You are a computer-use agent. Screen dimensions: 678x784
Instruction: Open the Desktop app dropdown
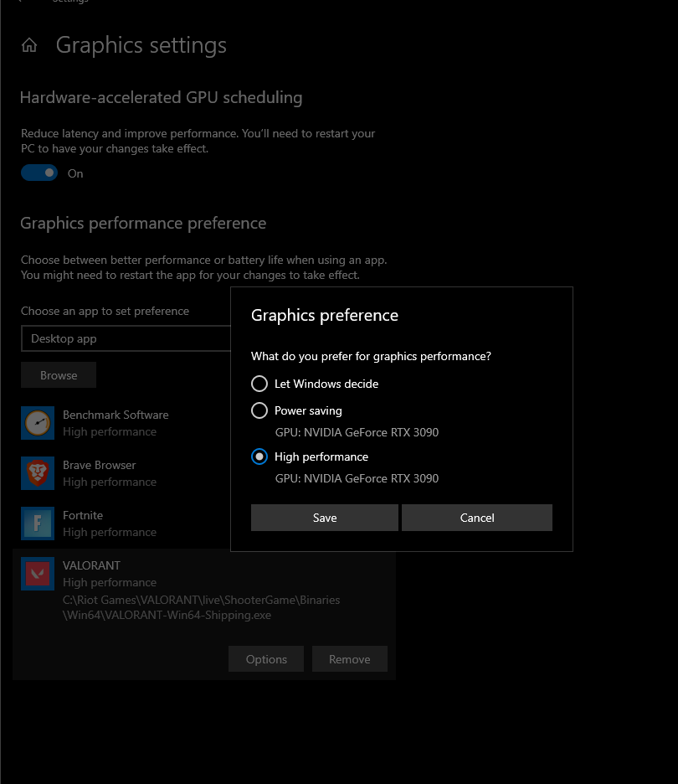click(126, 338)
